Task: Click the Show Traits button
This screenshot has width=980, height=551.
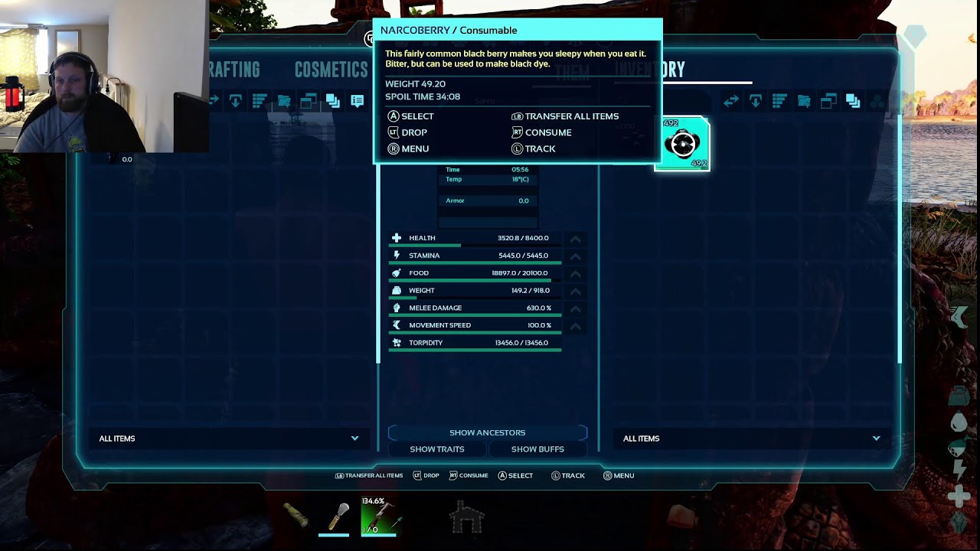Action: [x=437, y=449]
